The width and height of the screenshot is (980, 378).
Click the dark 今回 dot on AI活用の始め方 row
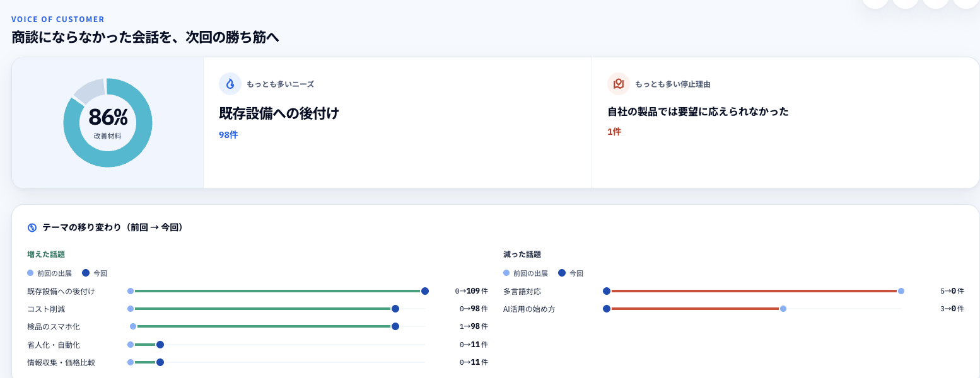(x=607, y=309)
